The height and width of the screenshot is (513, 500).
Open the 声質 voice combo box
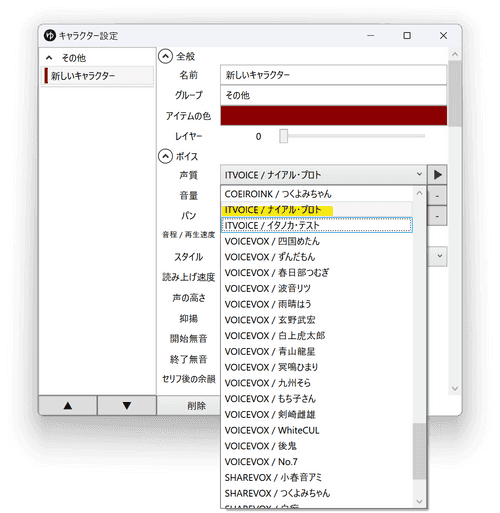323,175
